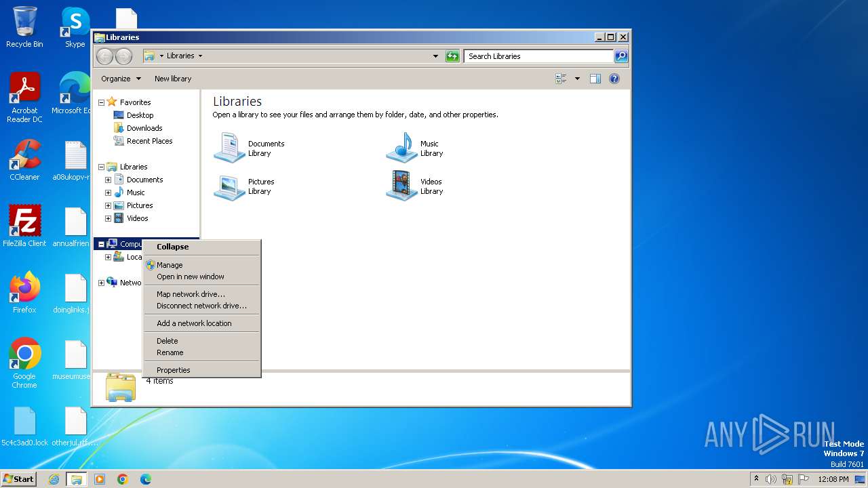Screen dimensions: 868x488
Task: Open Internet Explorer from the taskbar
Action: tap(54, 479)
